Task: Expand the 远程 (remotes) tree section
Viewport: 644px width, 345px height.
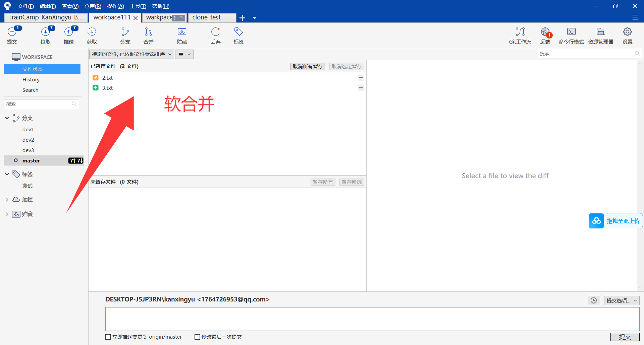Action: (x=7, y=199)
